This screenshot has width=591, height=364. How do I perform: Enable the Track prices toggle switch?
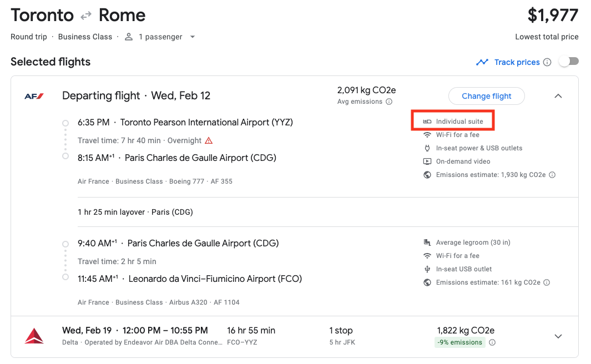click(568, 62)
